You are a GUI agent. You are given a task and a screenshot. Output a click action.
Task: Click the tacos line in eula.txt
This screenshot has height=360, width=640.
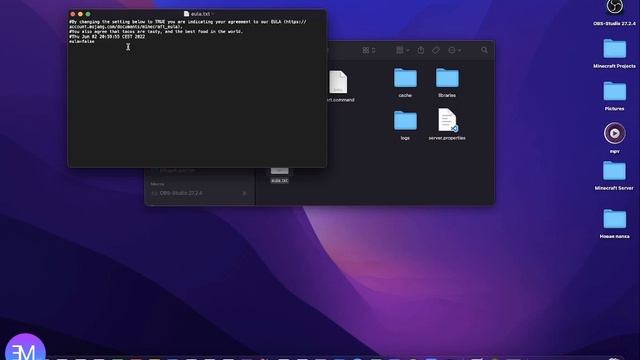click(x=156, y=31)
